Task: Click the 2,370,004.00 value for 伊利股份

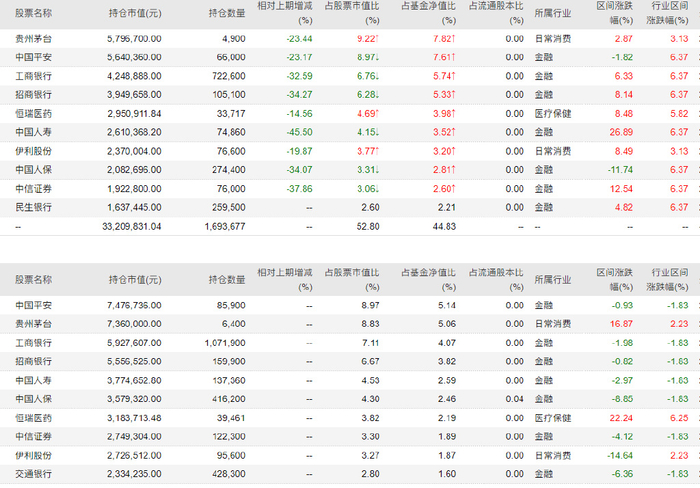Action: 134,151
